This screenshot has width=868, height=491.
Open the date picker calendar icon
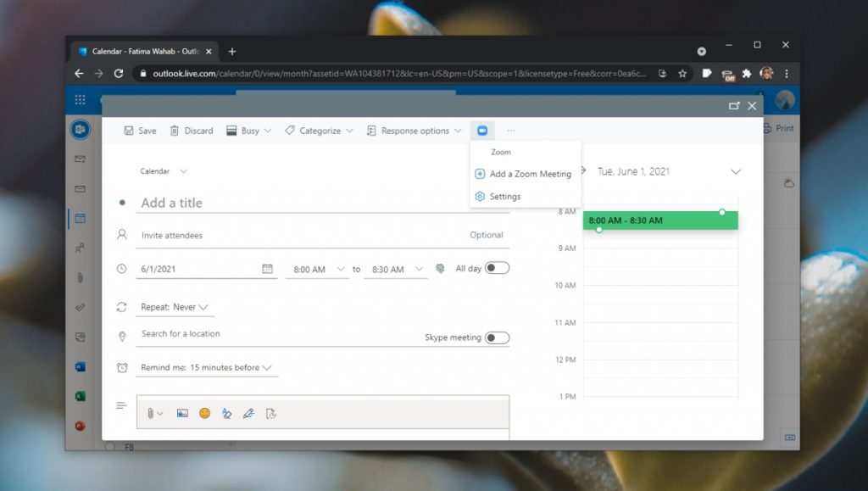point(267,269)
